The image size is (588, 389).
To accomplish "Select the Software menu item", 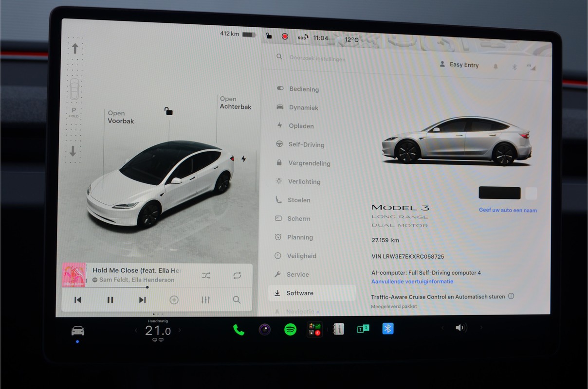I will (x=312, y=293).
